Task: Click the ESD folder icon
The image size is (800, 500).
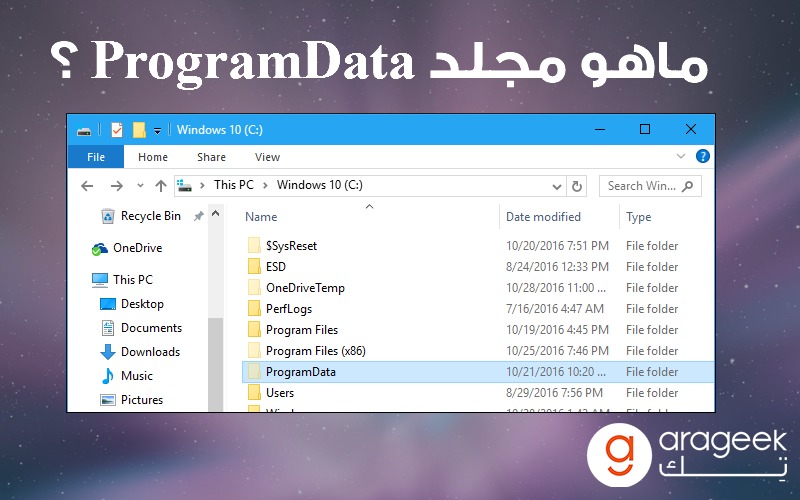Action: click(x=254, y=266)
